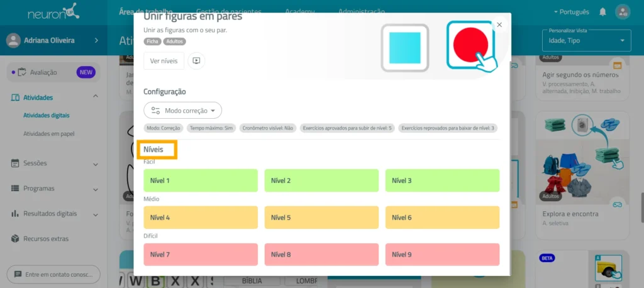Open Modo correção dropdown
The image size is (644, 288).
coord(183,111)
